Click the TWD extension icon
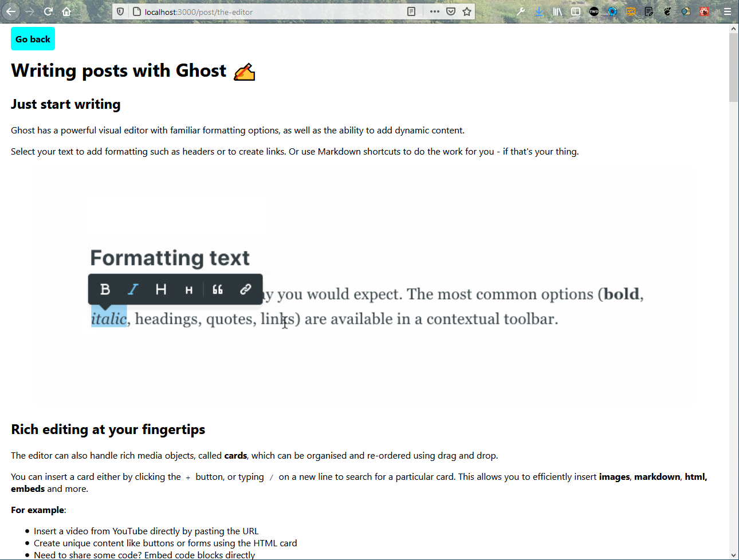Viewport: 739px width, 560px height. point(594,11)
